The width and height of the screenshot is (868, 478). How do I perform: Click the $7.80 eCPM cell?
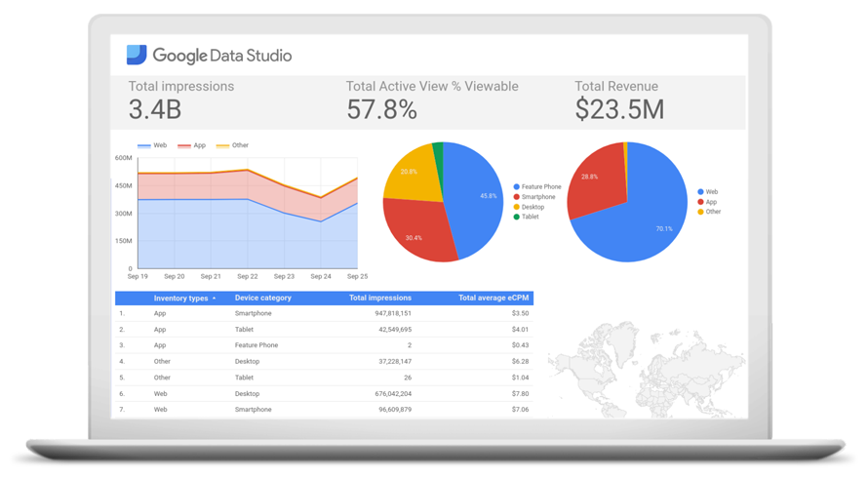[521, 394]
